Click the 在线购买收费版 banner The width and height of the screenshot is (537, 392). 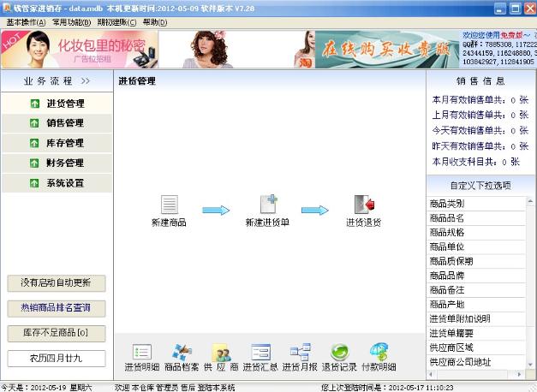click(387, 50)
